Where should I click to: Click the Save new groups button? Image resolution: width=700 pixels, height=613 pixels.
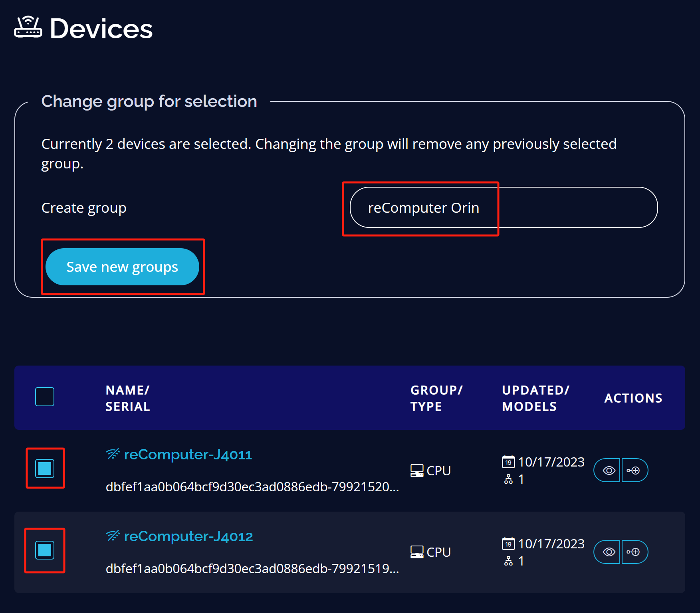pyautogui.click(x=122, y=267)
